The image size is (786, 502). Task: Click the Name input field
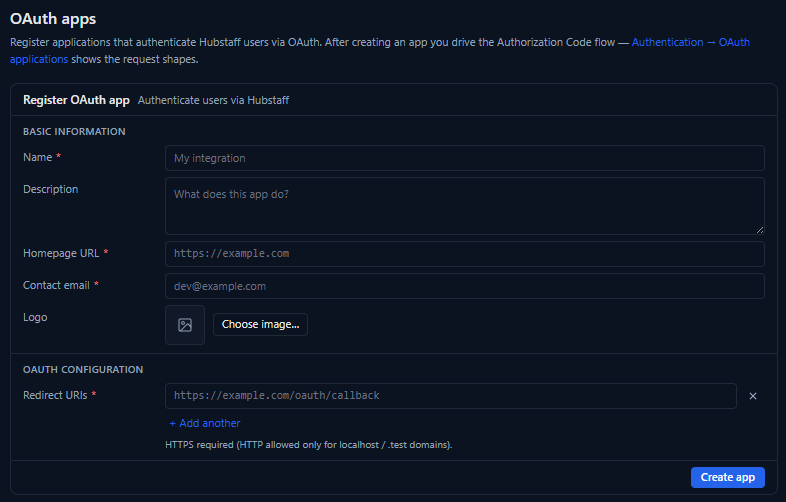click(x=465, y=158)
